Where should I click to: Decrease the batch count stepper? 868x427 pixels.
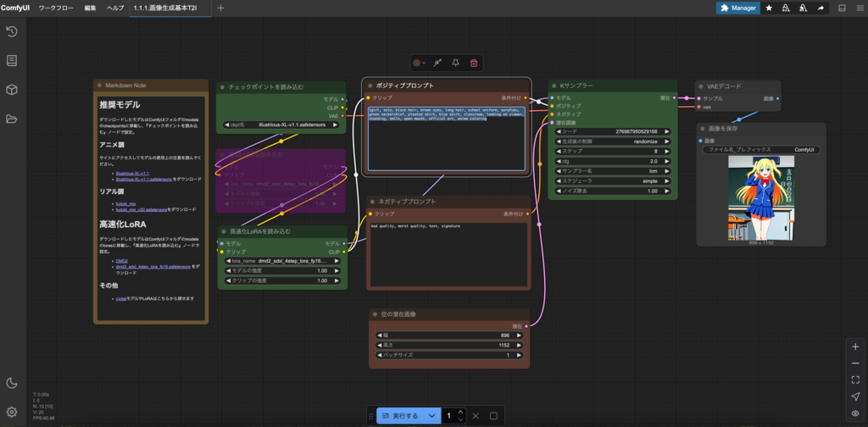tap(460, 419)
